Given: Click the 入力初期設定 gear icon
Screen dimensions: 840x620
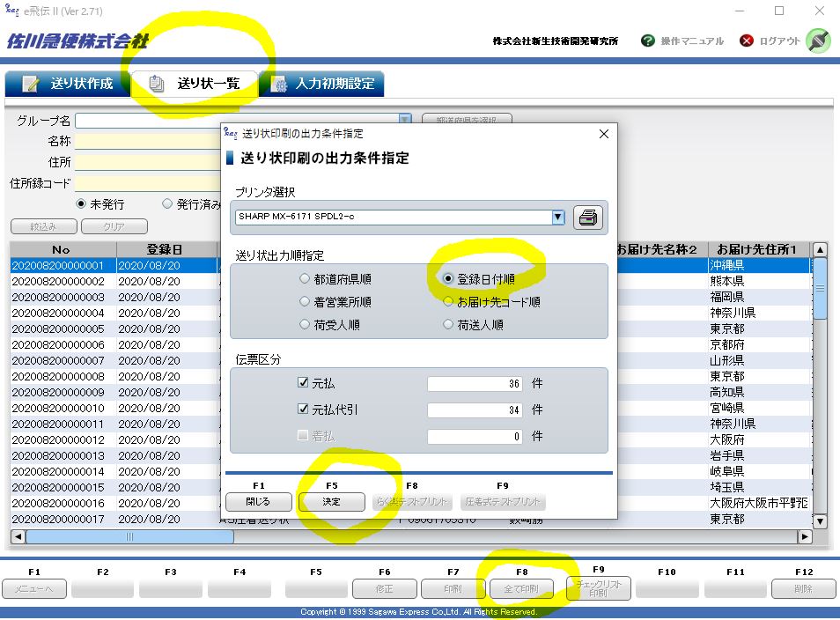Looking at the screenshot, I should [x=280, y=85].
